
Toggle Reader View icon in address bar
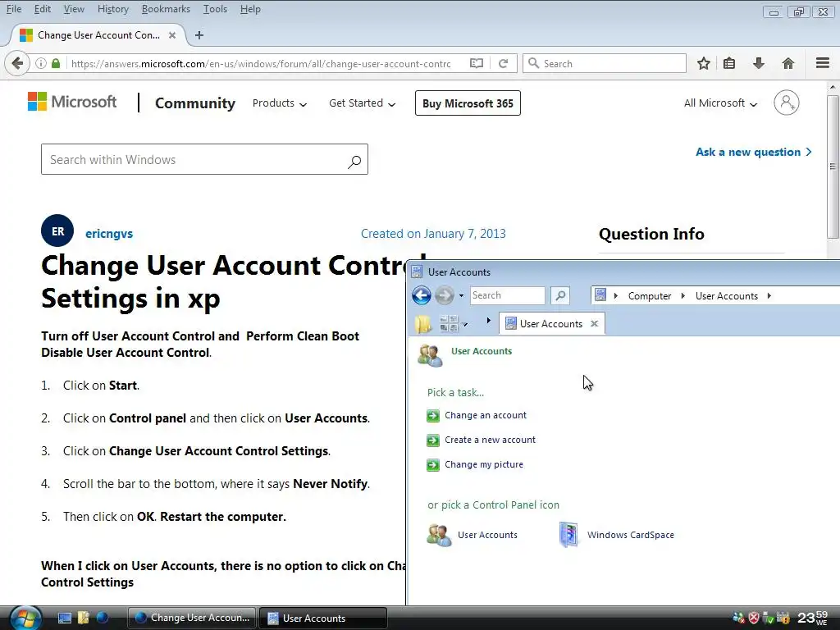coord(477,63)
